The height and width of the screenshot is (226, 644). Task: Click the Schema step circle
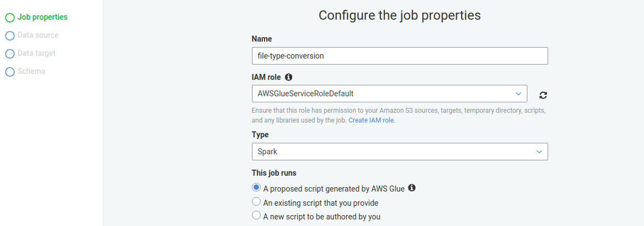coord(9,72)
